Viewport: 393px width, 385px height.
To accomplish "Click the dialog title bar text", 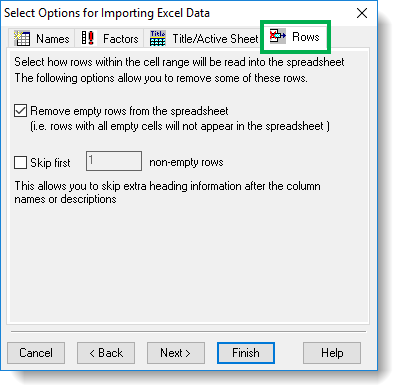I will tap(107, 13).
